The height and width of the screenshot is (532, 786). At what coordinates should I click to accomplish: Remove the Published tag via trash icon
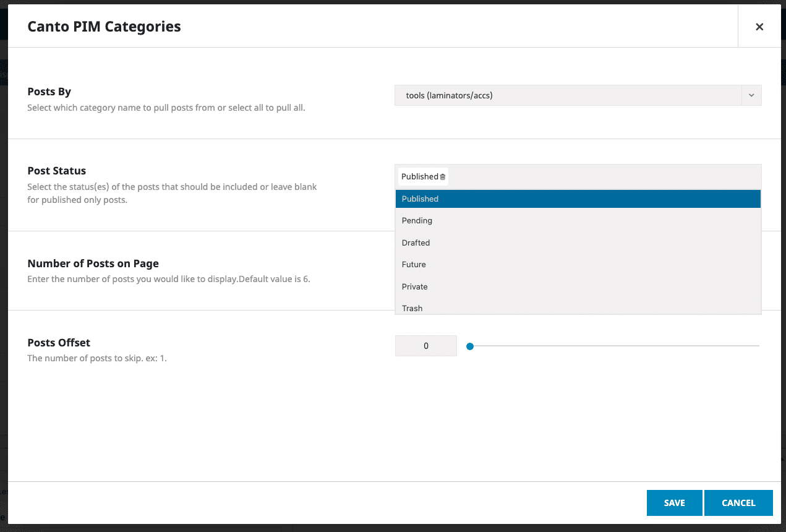pos(443,177)
